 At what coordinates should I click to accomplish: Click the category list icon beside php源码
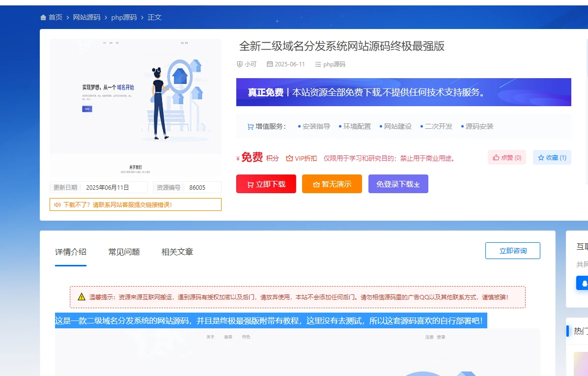318,64
